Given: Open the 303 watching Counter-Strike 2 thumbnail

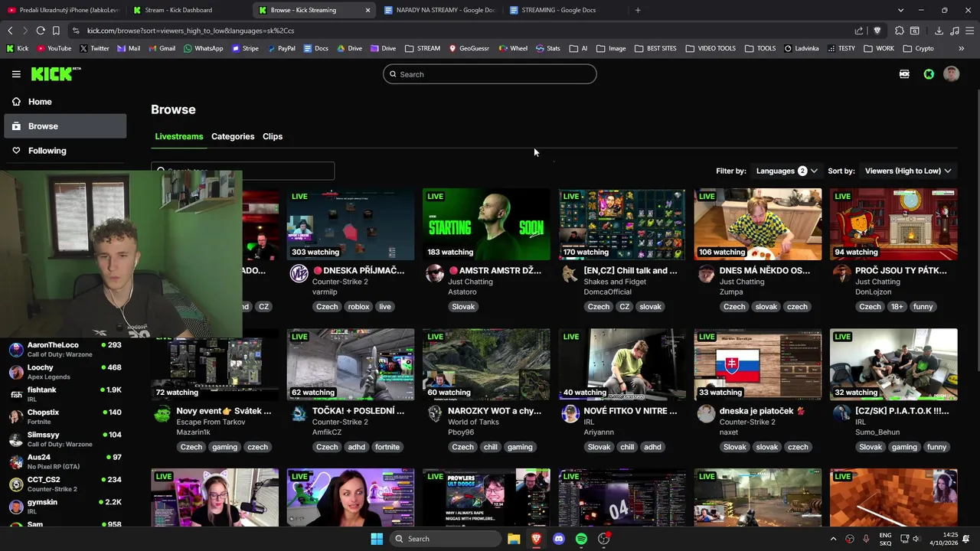Looking at the screenshot, I should coord(351,224).
